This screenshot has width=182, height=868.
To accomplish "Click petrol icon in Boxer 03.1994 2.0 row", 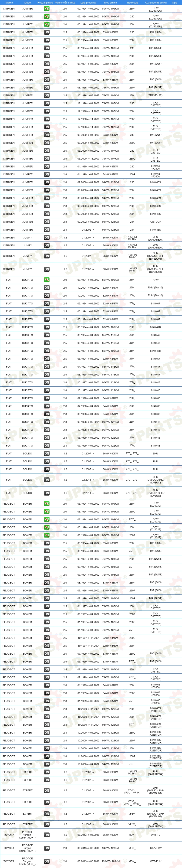I will coord(47,504).
